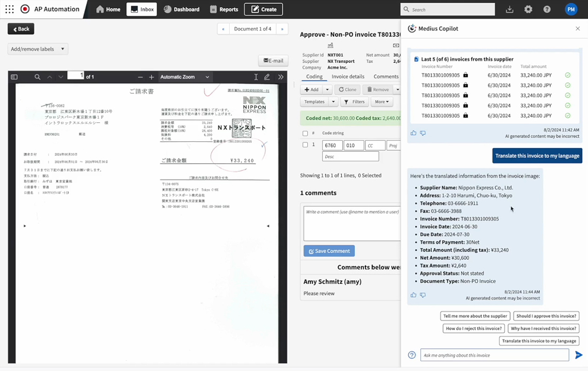The width and height of the screenshot is (588, 371).
Task: Open the app launcher grid icon
Action: (x=10, y=9)
